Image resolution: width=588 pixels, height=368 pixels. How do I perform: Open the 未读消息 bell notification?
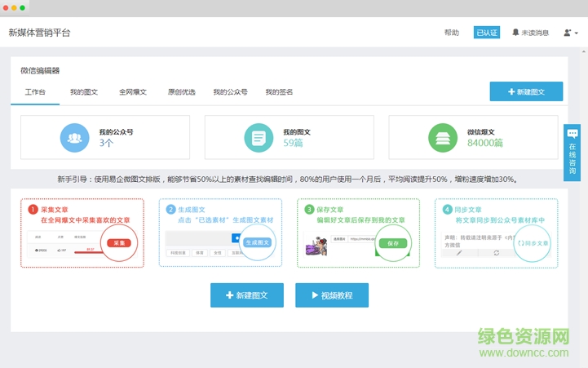530,33
